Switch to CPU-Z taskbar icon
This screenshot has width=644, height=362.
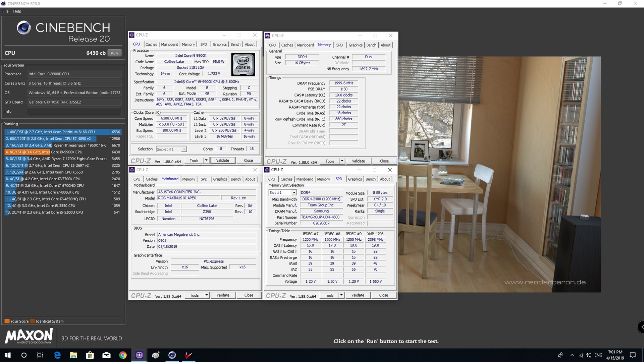pos(139,355)
